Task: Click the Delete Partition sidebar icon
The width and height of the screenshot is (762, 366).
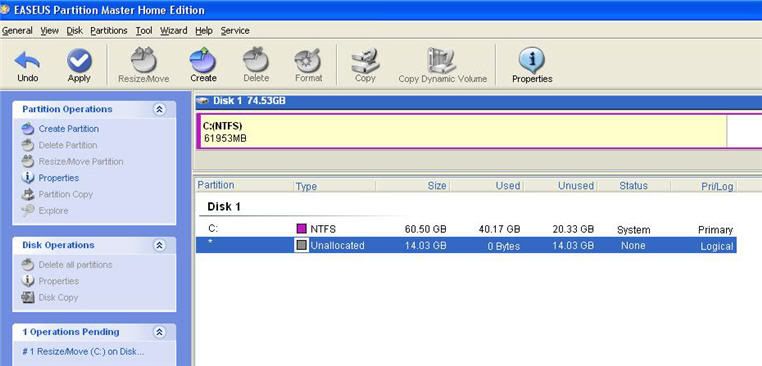Action: [x=28, y=145]
